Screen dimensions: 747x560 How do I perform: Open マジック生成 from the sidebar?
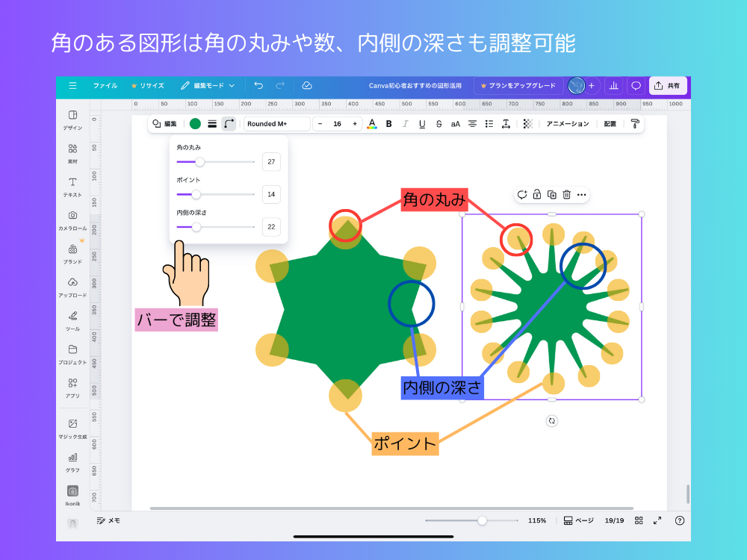72,427
